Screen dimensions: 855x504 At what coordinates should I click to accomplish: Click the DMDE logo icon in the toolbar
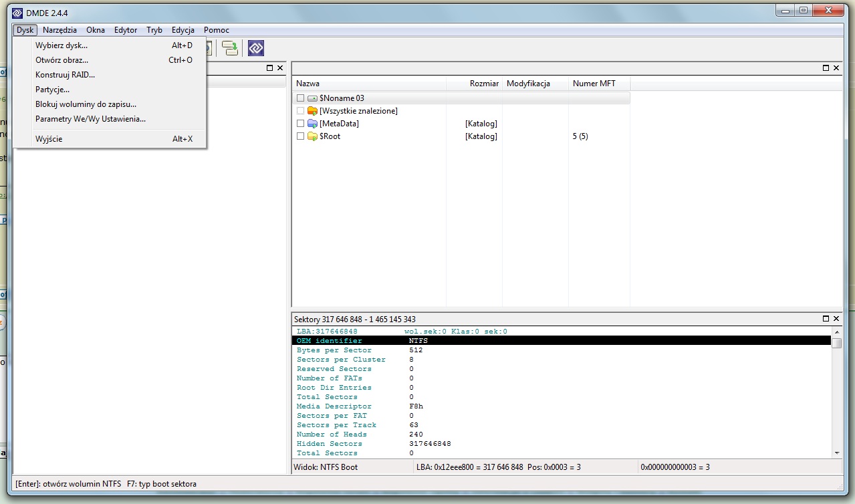coord(255,48)
